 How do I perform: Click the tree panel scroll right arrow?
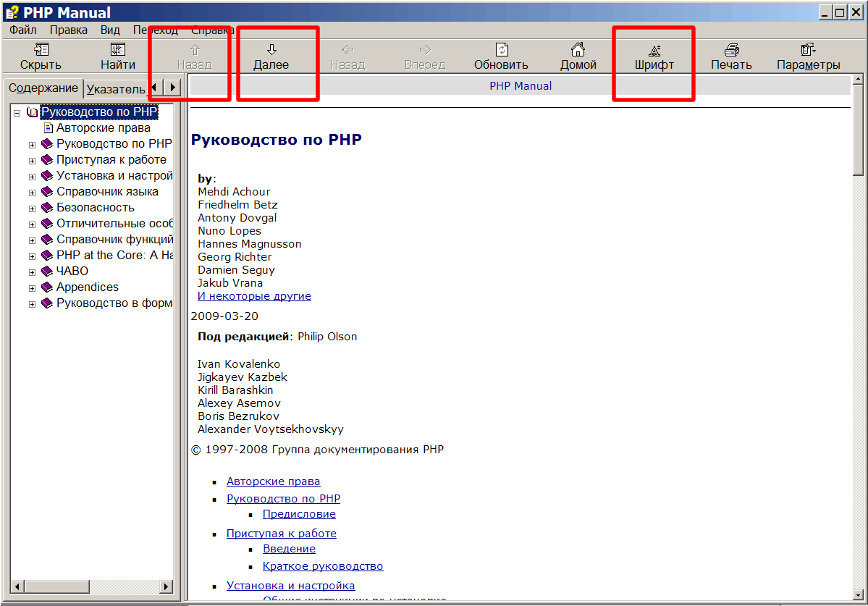166,586
